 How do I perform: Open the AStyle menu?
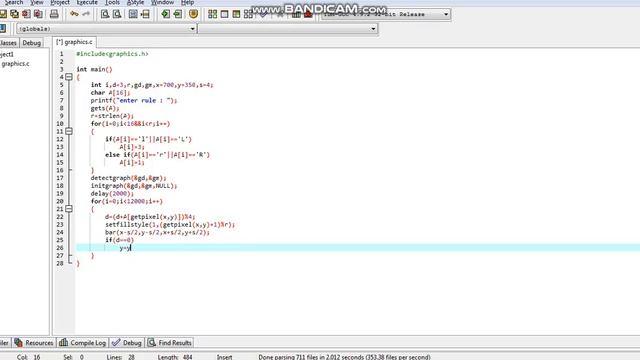coord(135,2)
